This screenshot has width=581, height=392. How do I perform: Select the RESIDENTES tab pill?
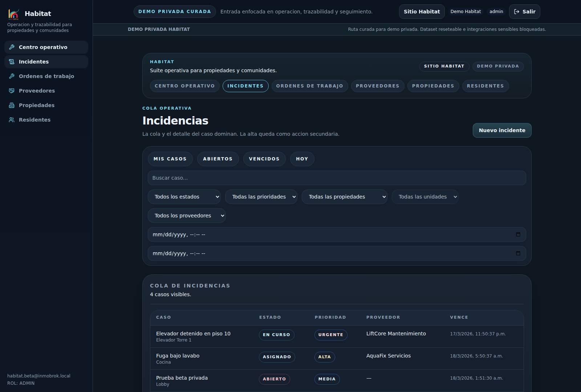click(x=485, y=86)
